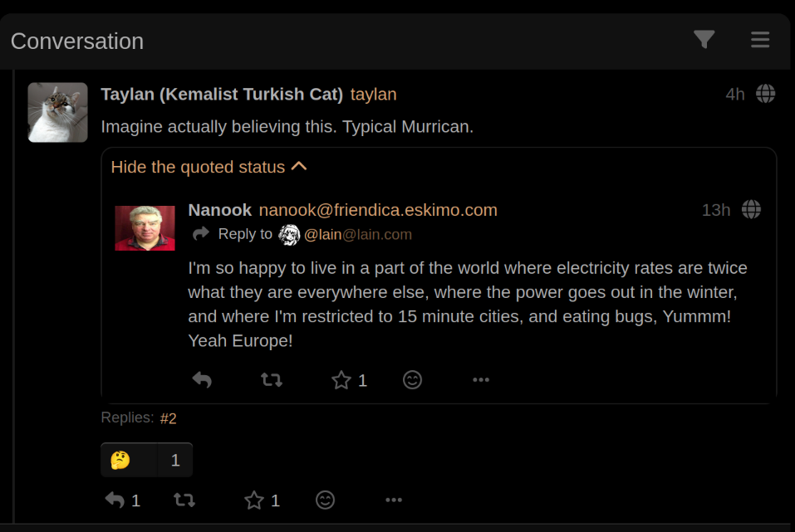Reply to Nanook's quoted status
Screen dimensions: 795x532
click(x=203, y=379)
